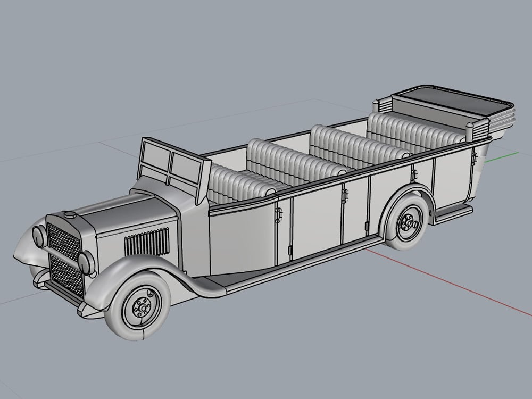Select the rear wheel of the car model
This screenshot has height=399, width=532.
[x=408, y=223]
